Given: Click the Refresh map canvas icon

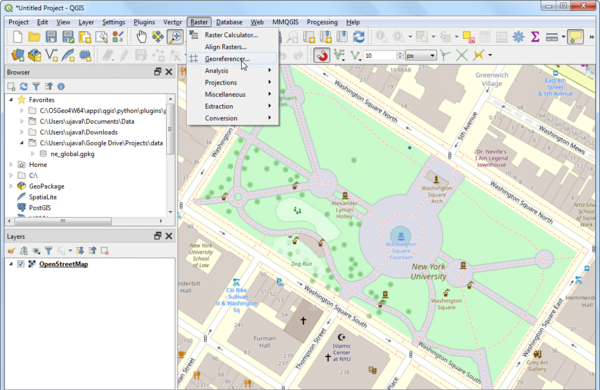Looking at the screenshot, I should tap(359, 37).
